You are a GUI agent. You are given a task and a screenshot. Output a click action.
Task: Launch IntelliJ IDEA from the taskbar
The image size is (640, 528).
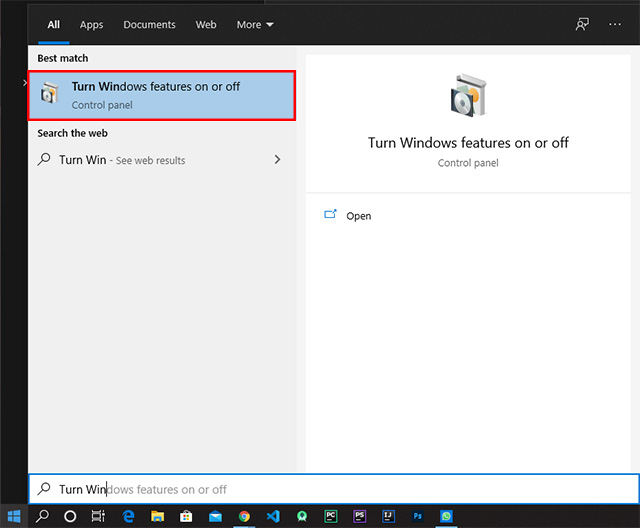[388, 516]
